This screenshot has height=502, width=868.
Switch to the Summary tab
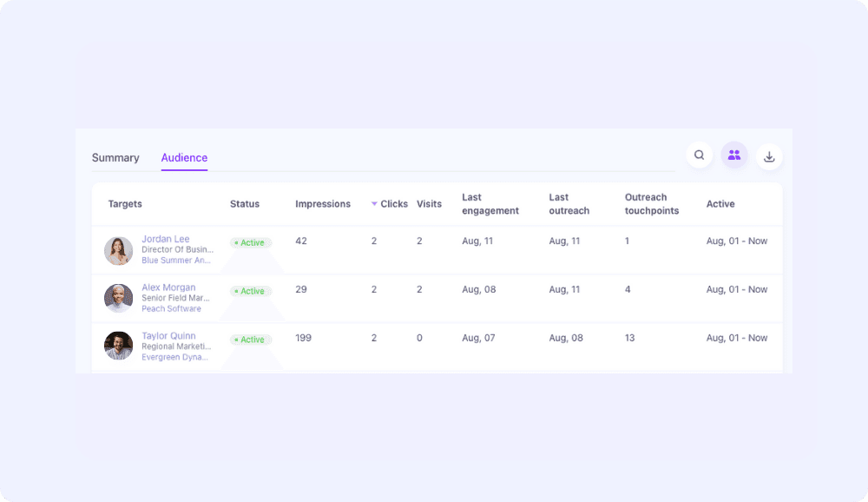(115, 158)
